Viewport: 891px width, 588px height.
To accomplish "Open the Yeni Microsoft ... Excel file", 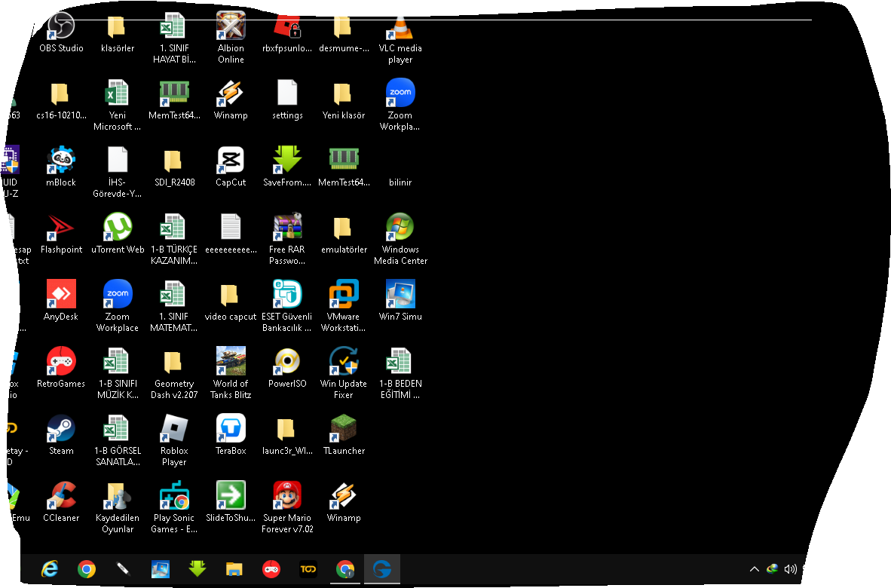I will click(x=117, y=105).
